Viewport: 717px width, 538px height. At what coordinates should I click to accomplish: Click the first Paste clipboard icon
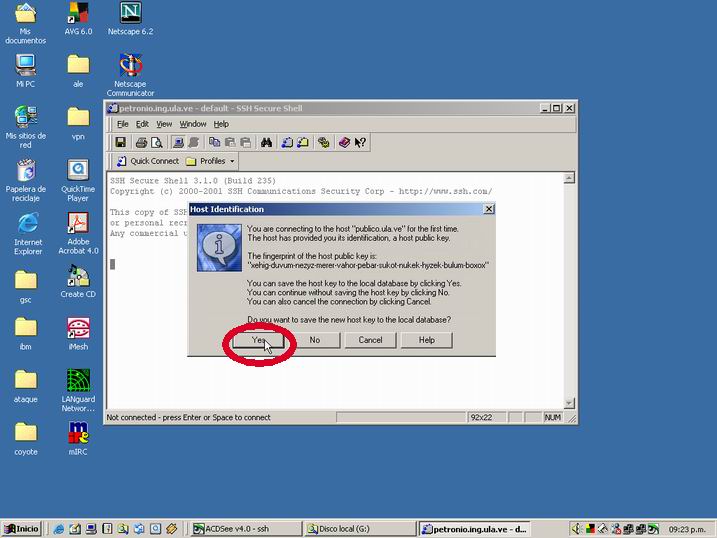click(x=230, y=143)
